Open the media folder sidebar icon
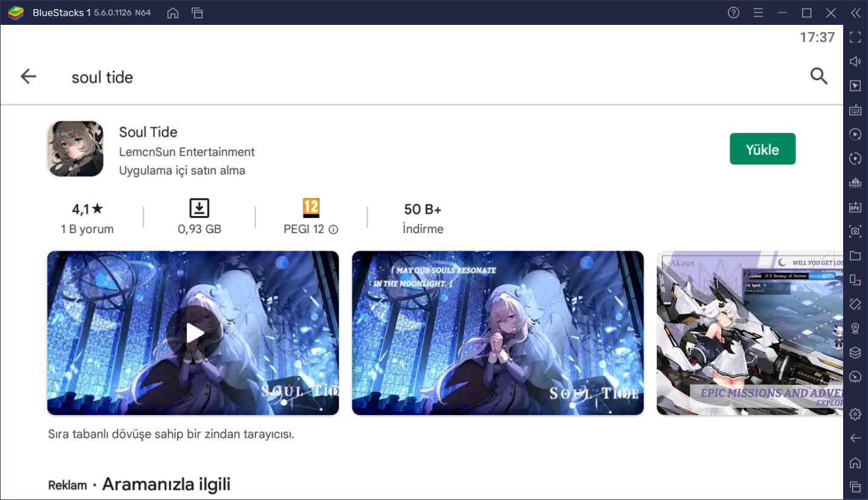 pyautogui.click(x=855, y=255)
